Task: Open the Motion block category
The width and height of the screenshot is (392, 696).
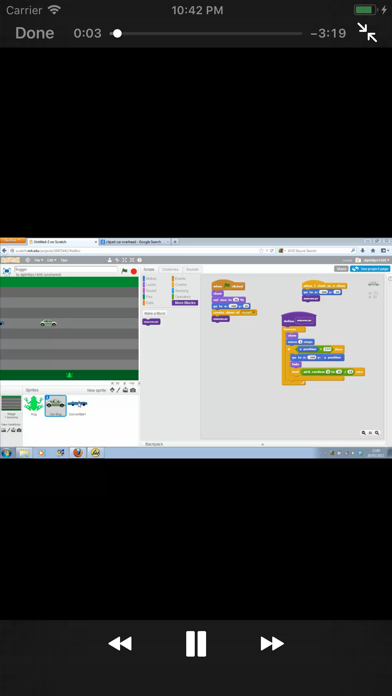Action: coord(150,279)
